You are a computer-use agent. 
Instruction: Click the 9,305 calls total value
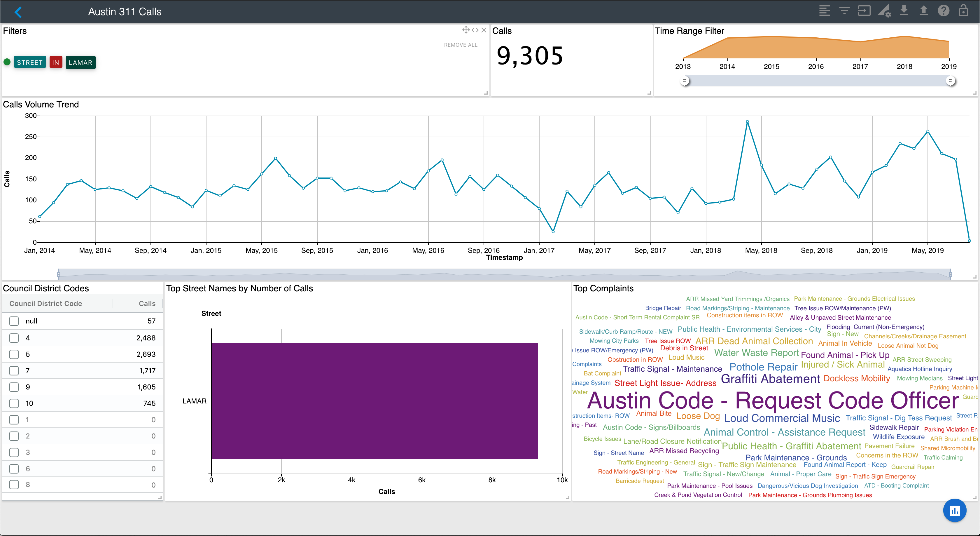pos(530,56)
